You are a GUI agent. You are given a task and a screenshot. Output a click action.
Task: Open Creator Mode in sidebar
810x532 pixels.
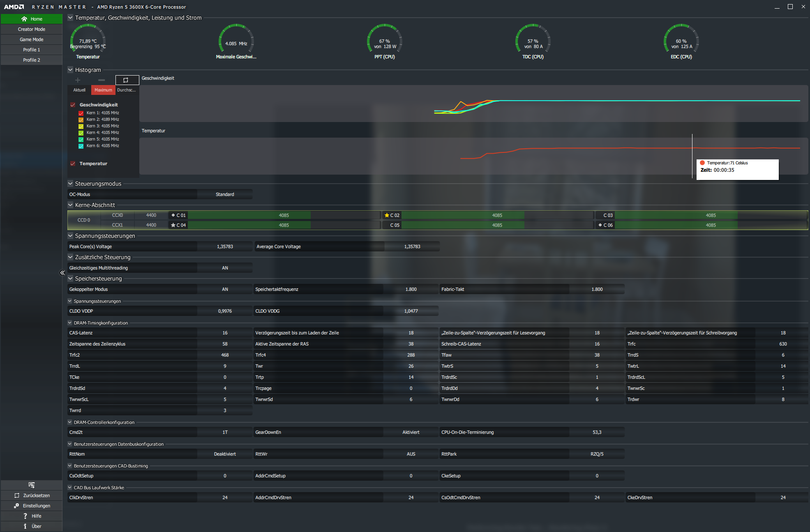[32, 29]
